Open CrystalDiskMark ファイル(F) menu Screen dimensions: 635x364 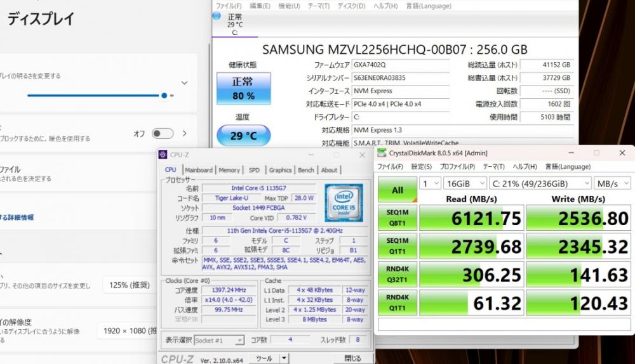390,167
